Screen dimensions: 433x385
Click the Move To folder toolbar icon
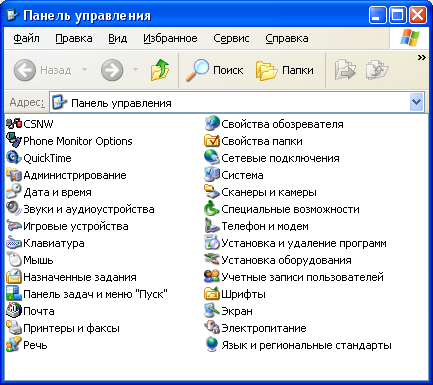pos(345,70)
